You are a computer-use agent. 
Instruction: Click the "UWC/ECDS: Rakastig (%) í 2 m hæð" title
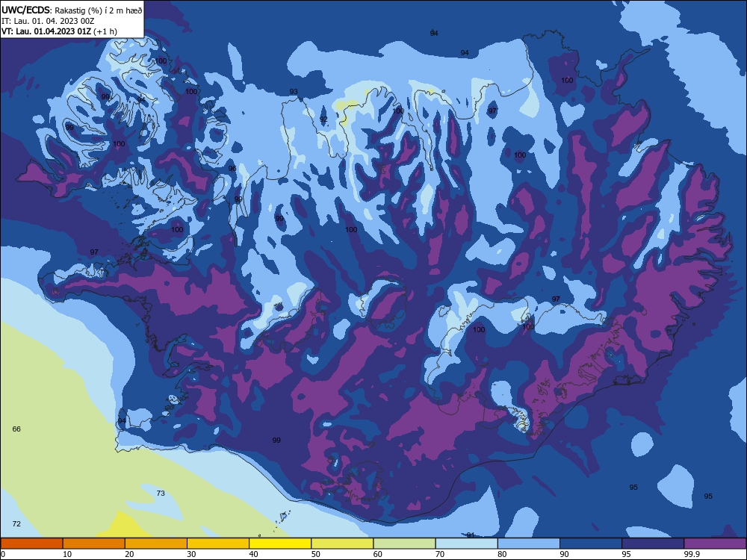[72, 10]
